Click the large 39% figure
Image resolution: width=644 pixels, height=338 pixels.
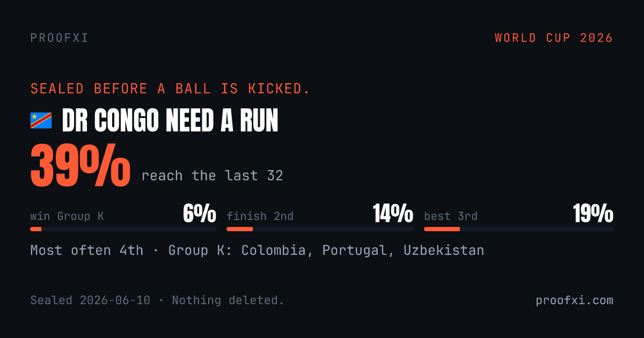80,165
